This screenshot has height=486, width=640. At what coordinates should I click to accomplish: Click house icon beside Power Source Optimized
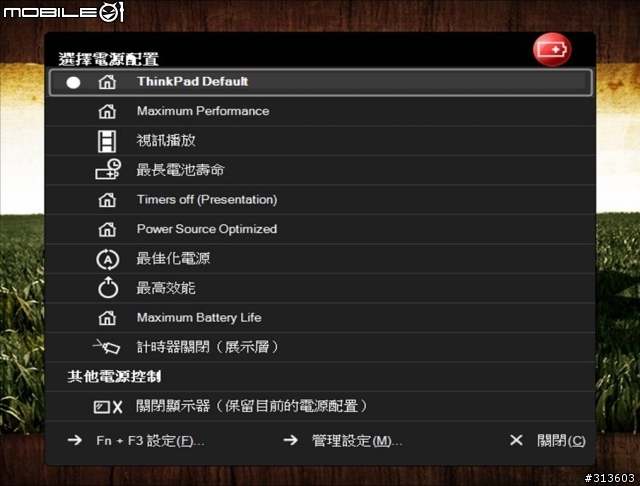coord(107,229)
